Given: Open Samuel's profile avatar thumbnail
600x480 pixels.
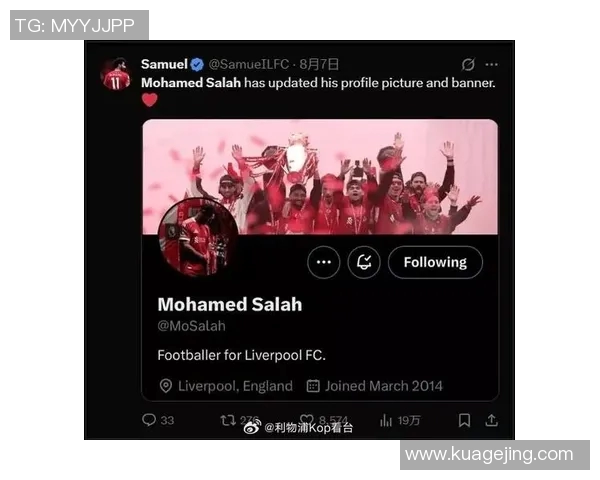Looking at the screenshot, I should pos(116,74).
